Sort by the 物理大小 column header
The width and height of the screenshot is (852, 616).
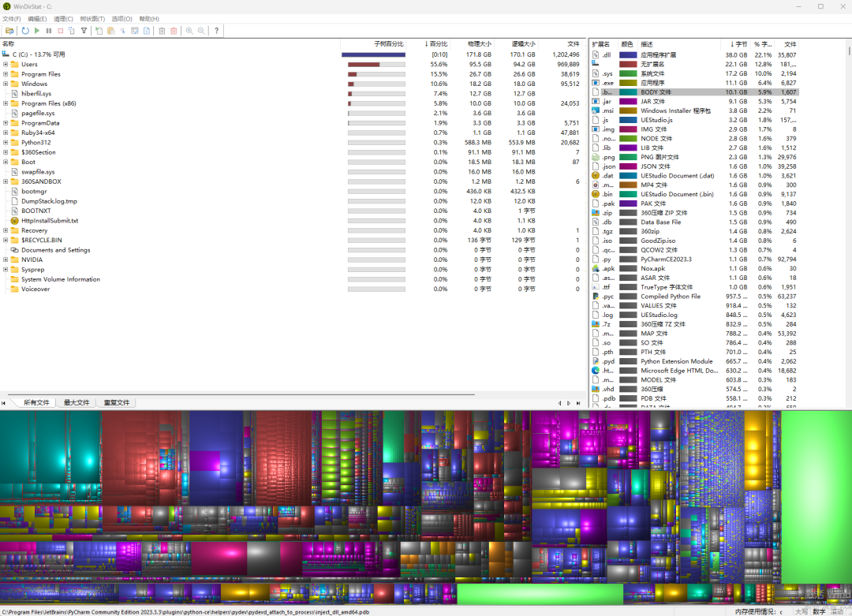pos(478,44)
